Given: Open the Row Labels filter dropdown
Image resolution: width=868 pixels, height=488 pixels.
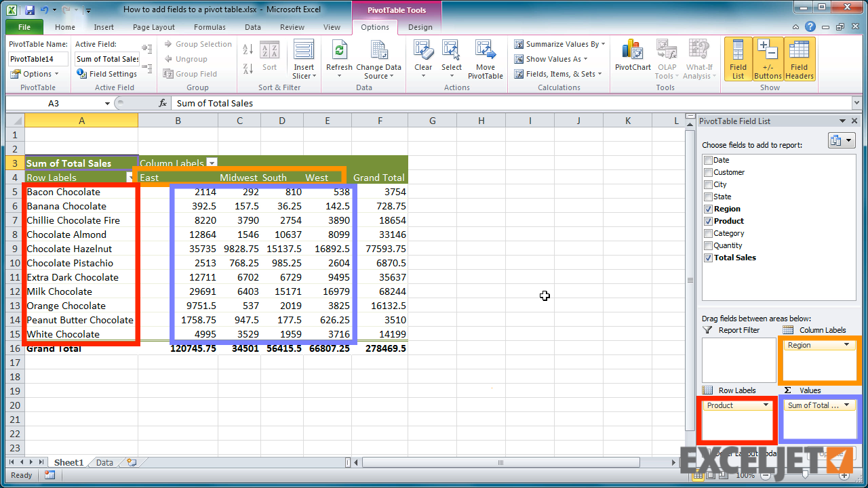Looking at the screenshot, I should [x=130, y=177].
